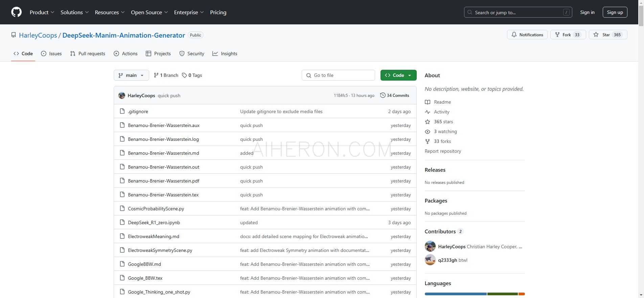Open the Releases heading link
Screen dimensions: 644x298
click(x=435, y=170)
